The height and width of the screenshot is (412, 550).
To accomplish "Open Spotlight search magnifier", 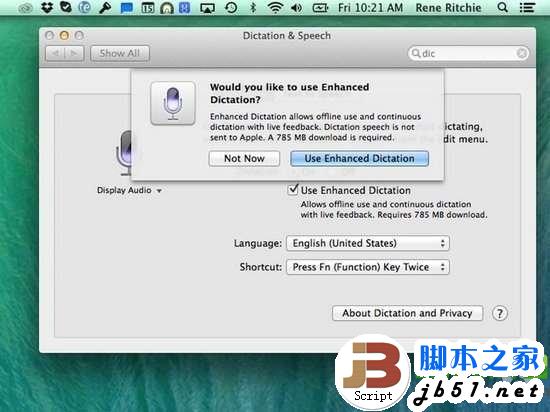I will point(503,7).
